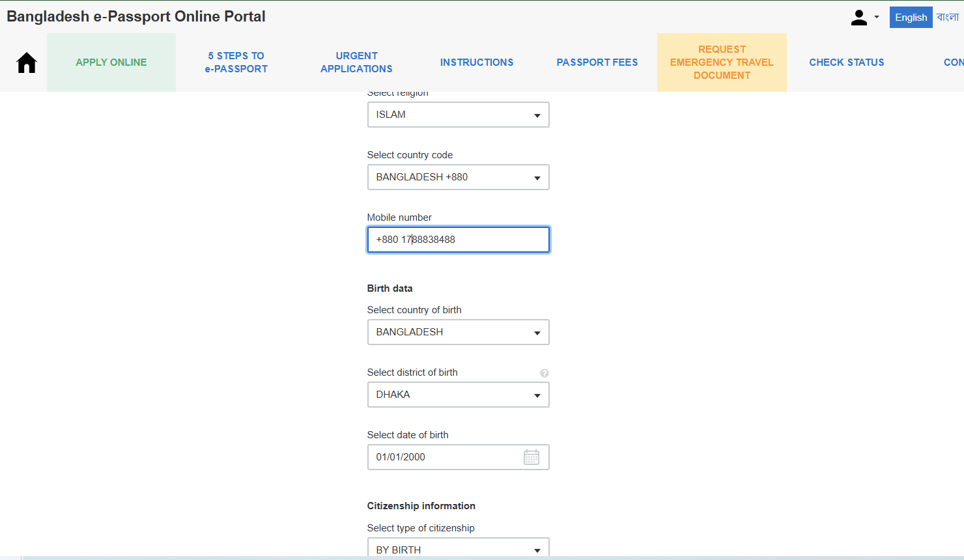Open the Instructions menu item
The width and height of the screenshot is (964, 560).
[x=477, y=63]
